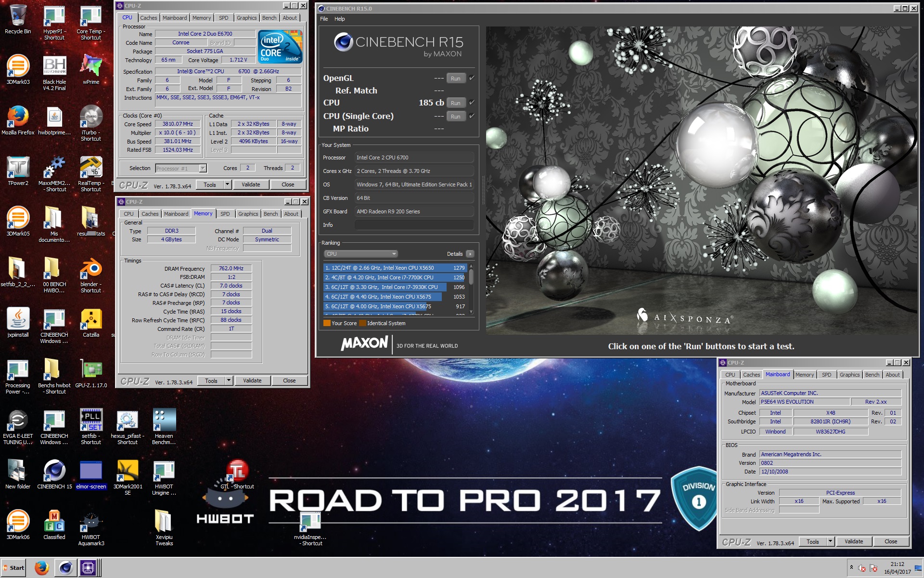This screenshot has height=578, width=924.
Task: Expand Tools dropdown arrow in Memory CPU-Z window
Action: 229,381
